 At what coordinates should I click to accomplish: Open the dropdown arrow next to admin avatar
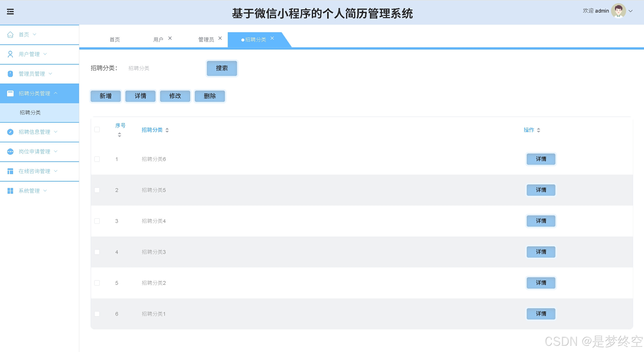point(631,11)
